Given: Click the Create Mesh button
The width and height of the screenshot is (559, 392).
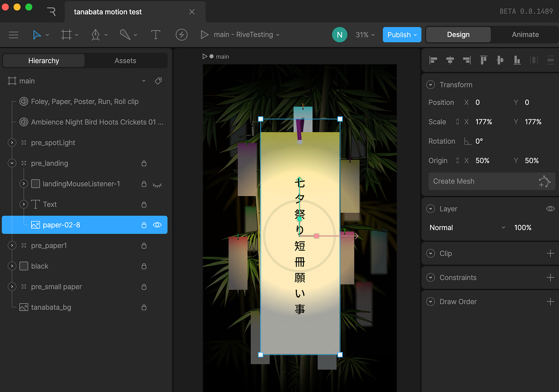Looking at the screenshot, I should 492,181.
